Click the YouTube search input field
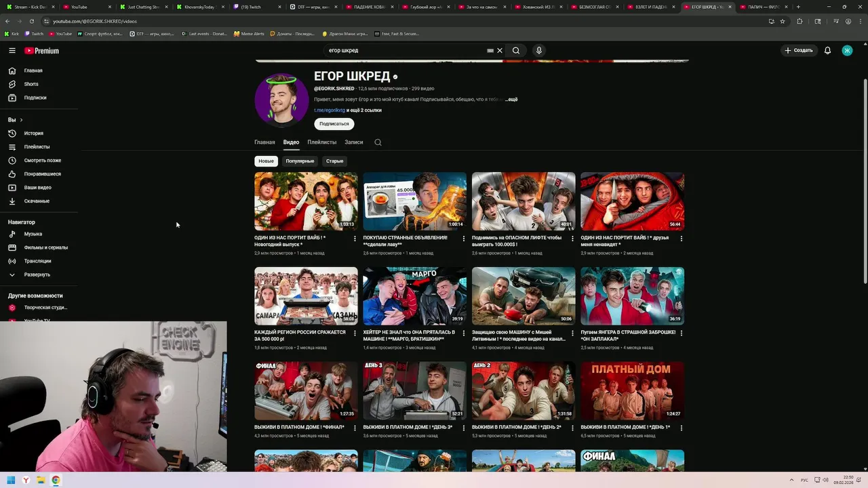The image size is (868, 488). [x=406, y=50]
